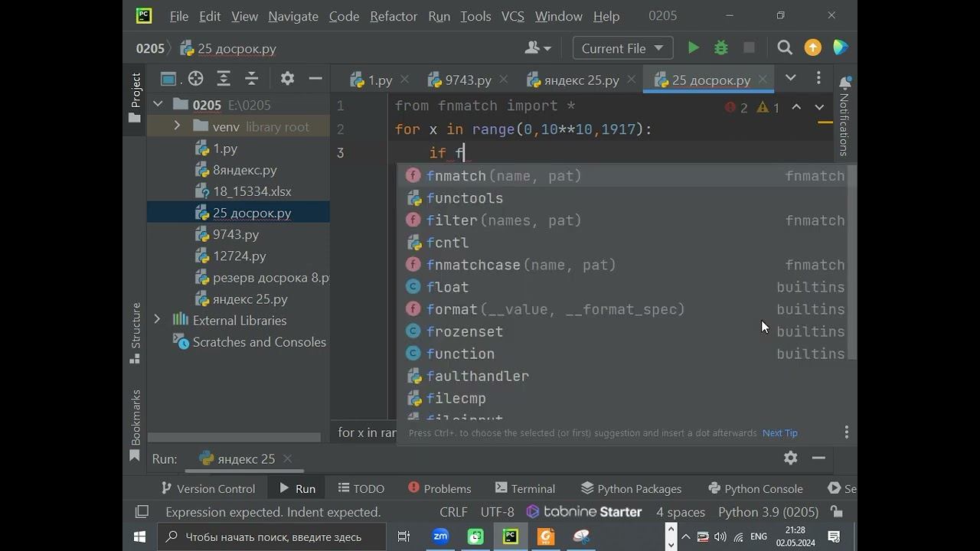Select opened file locate target icon
Screen dimensions: 980x551
[195, 79]
